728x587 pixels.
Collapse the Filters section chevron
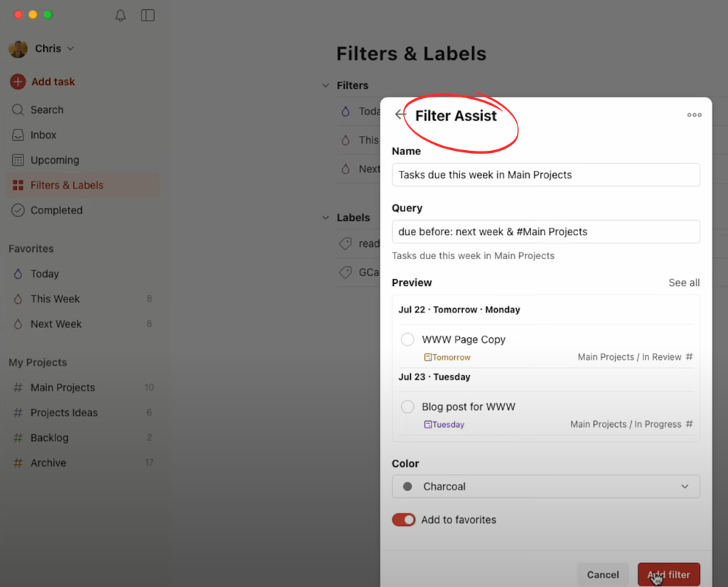[x=326, y=85]
